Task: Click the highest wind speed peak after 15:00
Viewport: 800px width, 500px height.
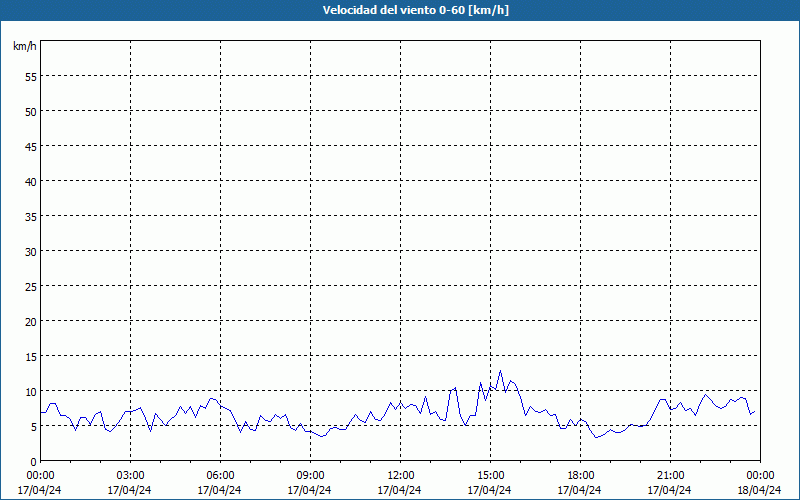Action: click(x=501, y=371)
